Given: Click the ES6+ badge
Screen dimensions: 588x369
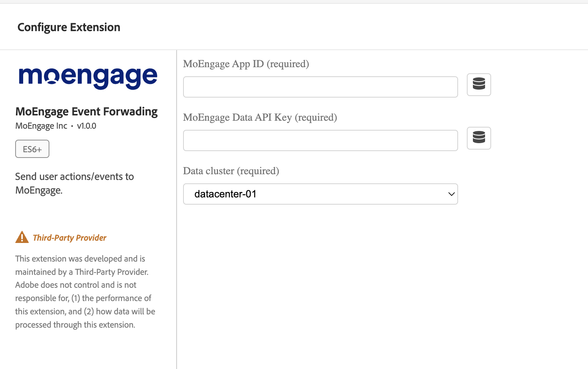Looking at the screenshot, I should pyautogui.click(x=32, y=149).
